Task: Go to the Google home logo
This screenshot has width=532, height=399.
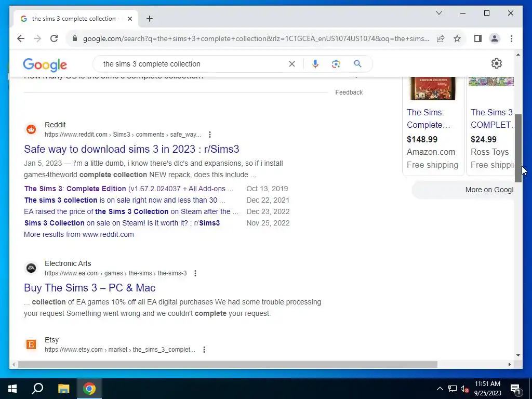Action: click(x=45, y=64)
